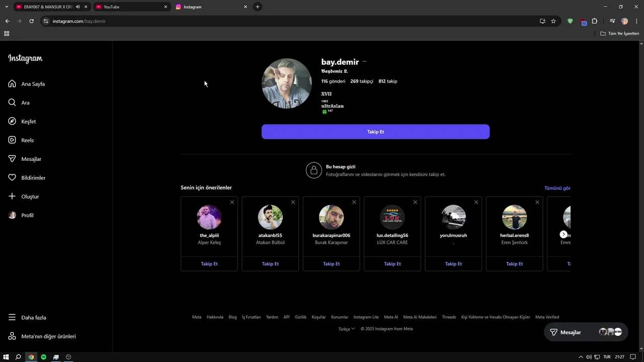Go back in browser history
Viewport: 644px width, 362px height.
(x=7, y=21)
